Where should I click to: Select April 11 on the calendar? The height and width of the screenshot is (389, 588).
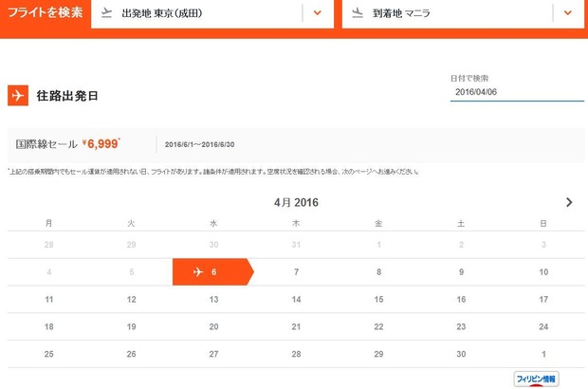(48, 300)
